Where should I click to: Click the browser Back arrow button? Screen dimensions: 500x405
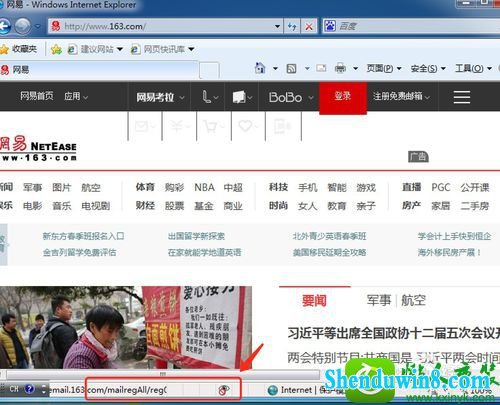click(4, 26)
